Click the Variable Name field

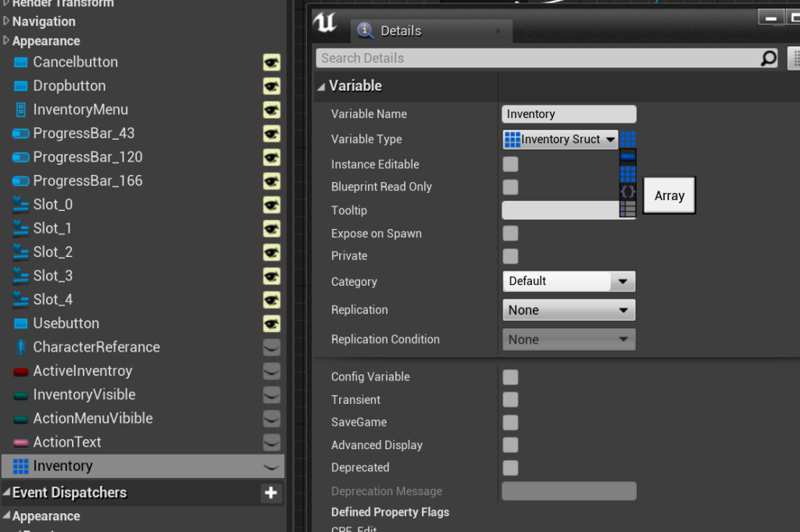(569, 114)
